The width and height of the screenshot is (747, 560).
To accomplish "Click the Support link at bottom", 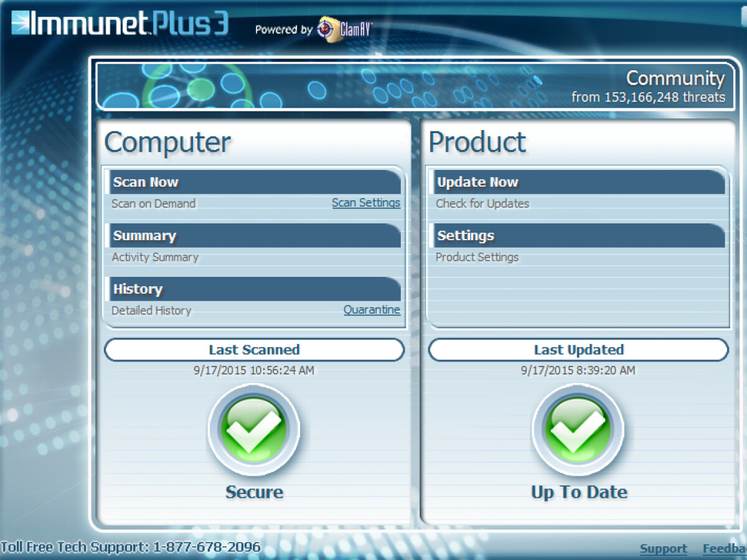I will pyautogui.click(x=663, y=549).
